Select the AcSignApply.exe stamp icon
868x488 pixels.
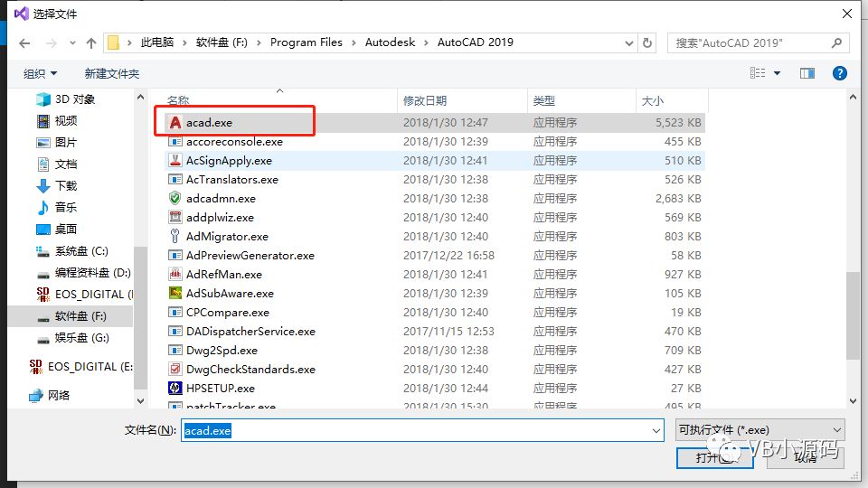click(x=175, y=161)
